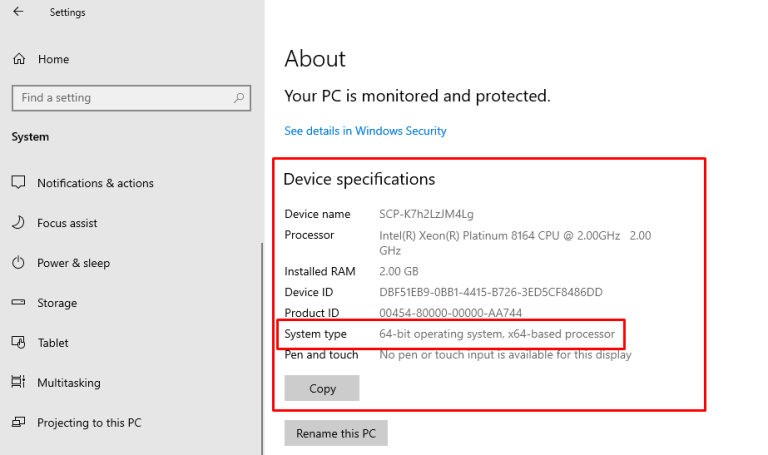The height and width of the screenshot is (455, 768).
Task: Click the Processor label
Action: tap(309, 235)
